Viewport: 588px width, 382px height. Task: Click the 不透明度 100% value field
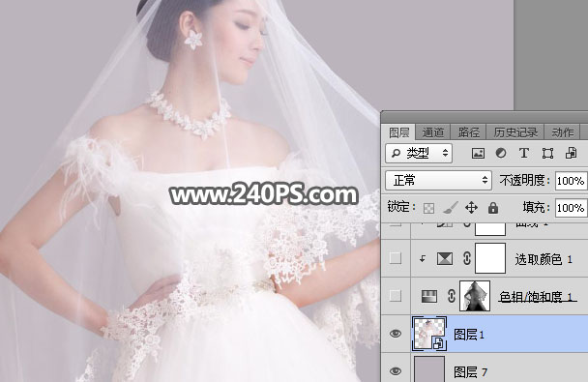571,181
